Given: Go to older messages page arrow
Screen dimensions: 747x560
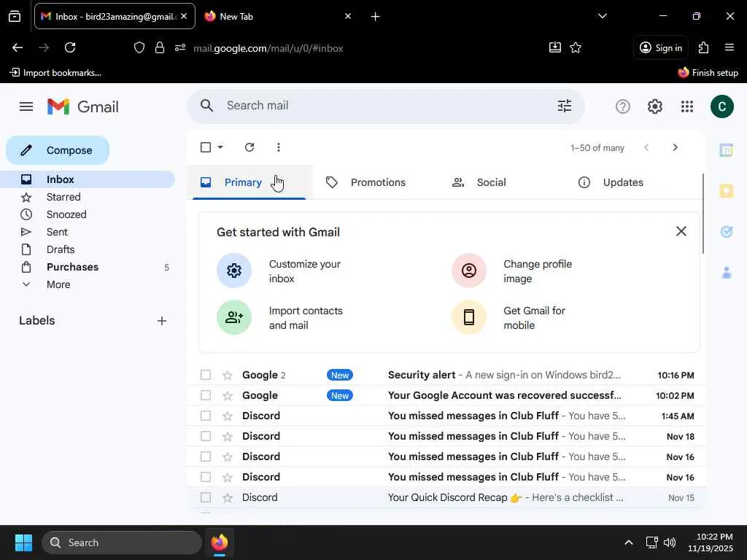Looking at the screenshot, I should pyautogui.click(x=675, y=147).
